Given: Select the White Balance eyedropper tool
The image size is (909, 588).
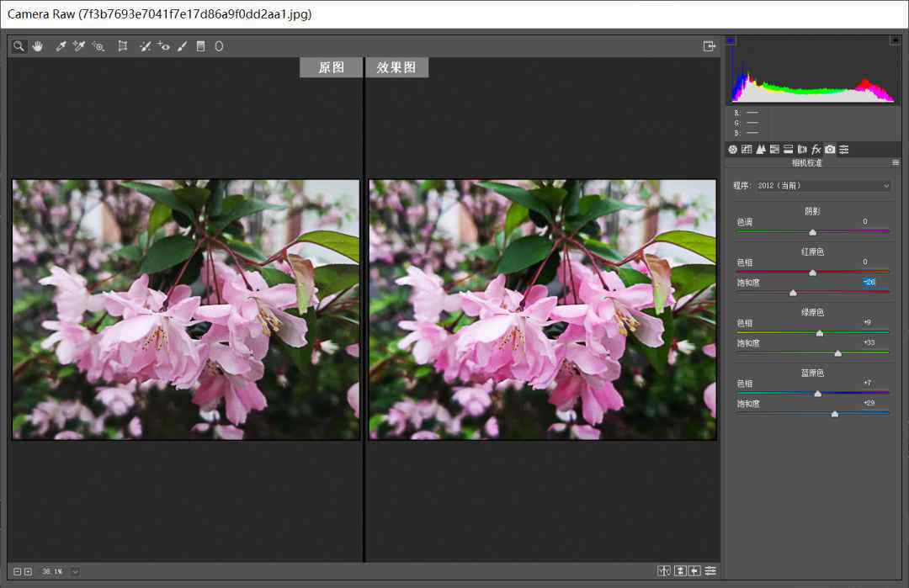Looking at the screenshot, I should click(x=61, y=46).
